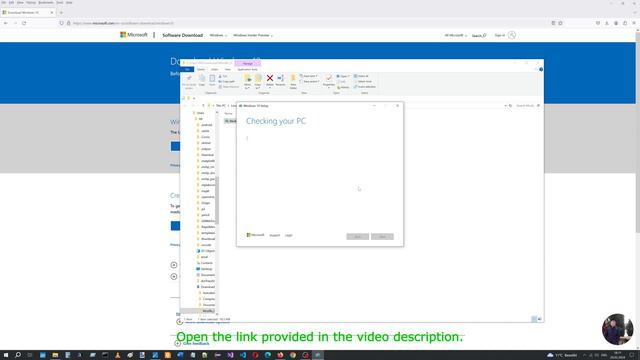Click the Move to icon in File Explorer ribbon
The image size is (640, 360).
pos(247,79)
